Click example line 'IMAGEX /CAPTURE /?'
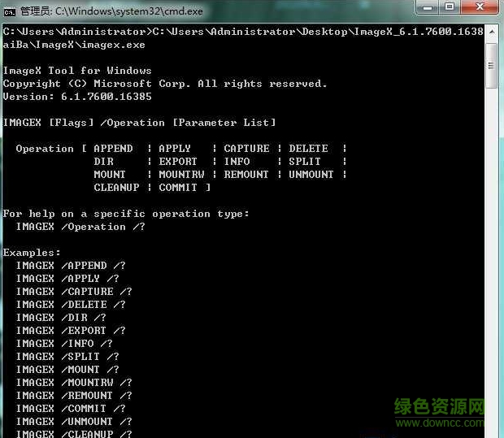This screenshot has width=504, height=438. [x=74, y=292]
